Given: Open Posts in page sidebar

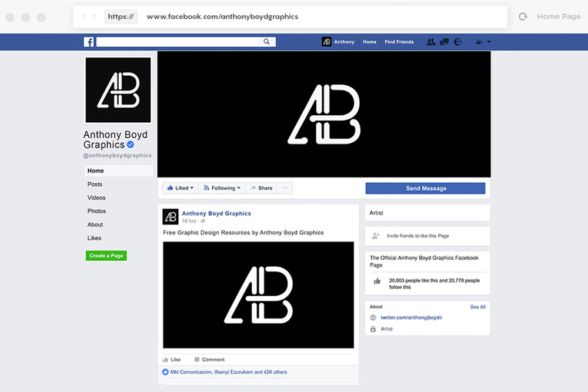Looking at the screenshot, I should point(95,185).
